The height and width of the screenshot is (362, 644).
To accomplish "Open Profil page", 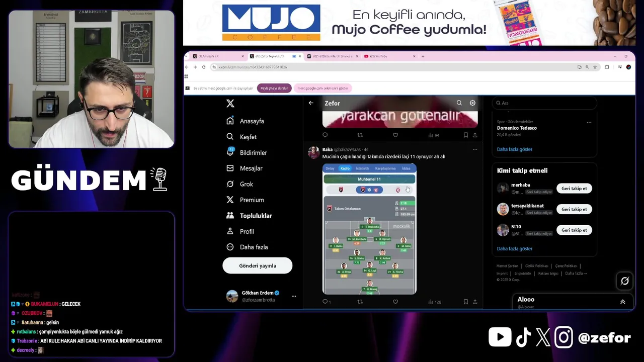I will point(240,231).
